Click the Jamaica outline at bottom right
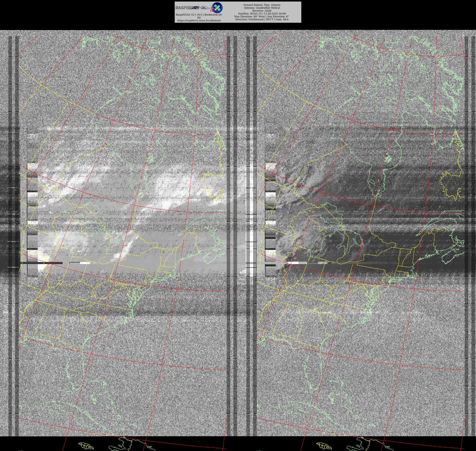Viewport: 476px width, 451px height. [x=324, y=446]
